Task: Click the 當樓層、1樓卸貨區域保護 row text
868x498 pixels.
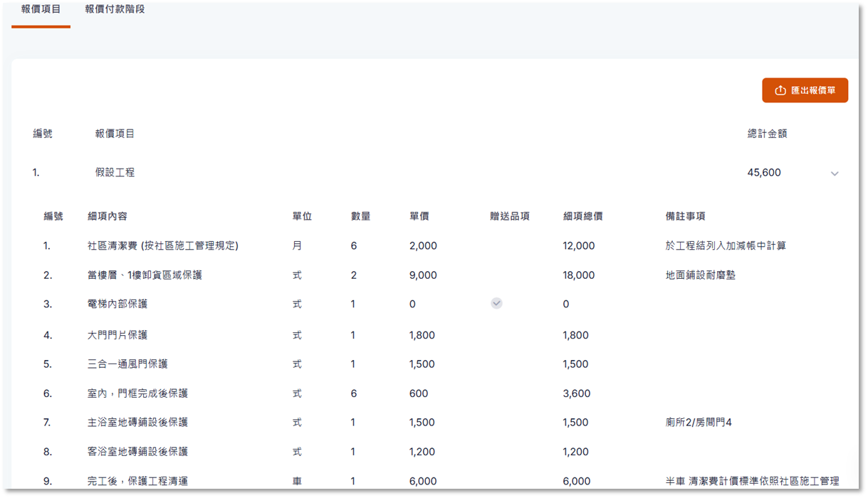Action: click(145, 275)
